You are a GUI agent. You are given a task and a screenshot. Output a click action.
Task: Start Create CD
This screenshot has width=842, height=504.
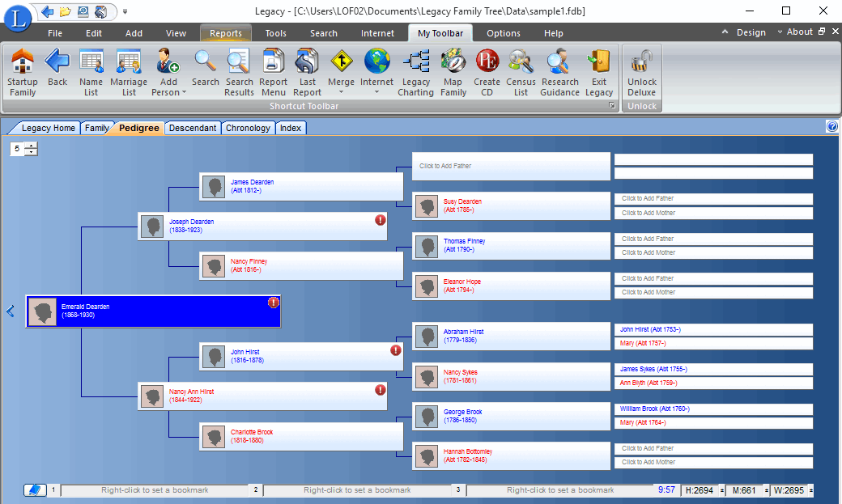pyautogui.click(x=487, y=73)
